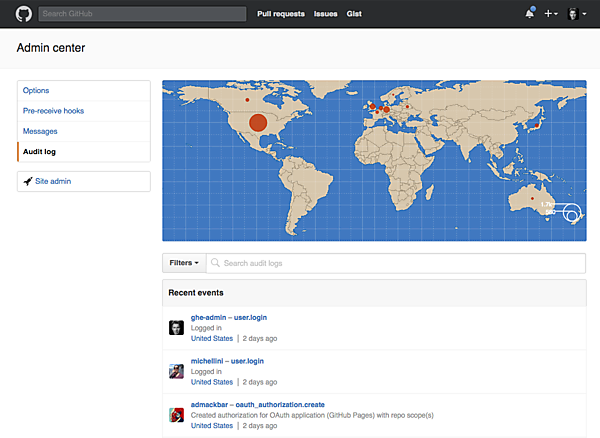Screen dimensions: 600x438
Task: Go to Gist in top navigation
Action: (x=355, y=14)
